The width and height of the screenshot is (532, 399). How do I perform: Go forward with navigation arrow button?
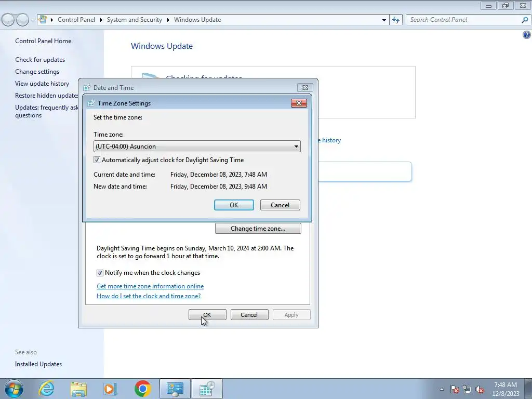pyautogui.click(x=22, y=20)
